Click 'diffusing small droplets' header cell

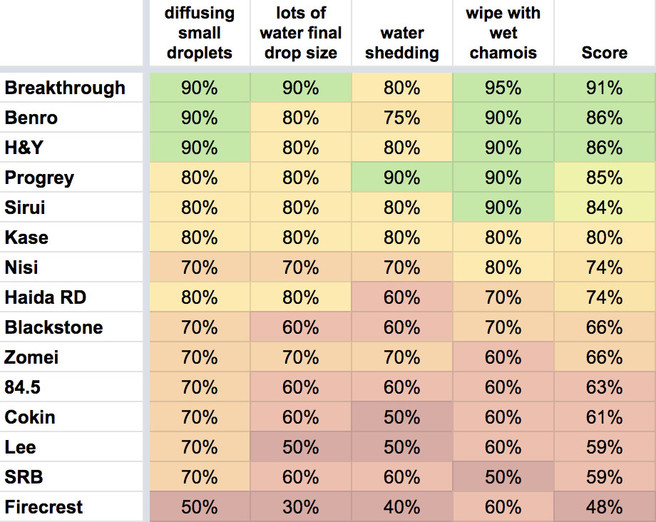[x=199, y=33]
